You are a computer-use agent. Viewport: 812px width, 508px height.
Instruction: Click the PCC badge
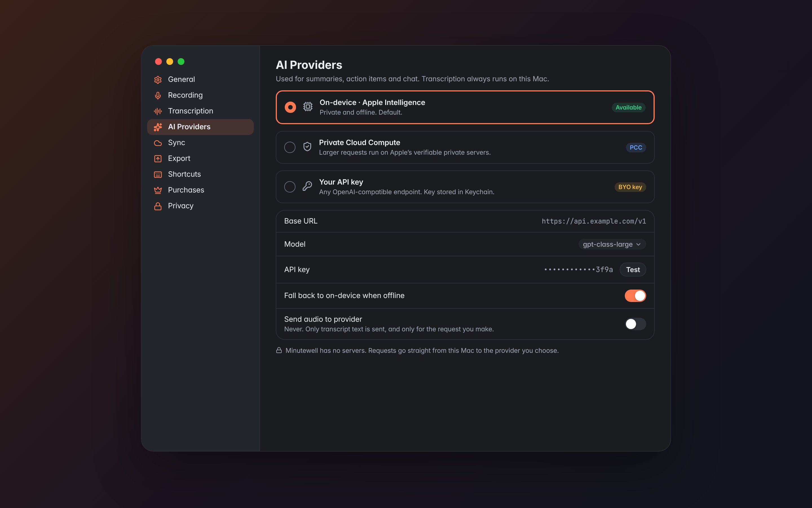pyautogui.click(x=636, y=147)
